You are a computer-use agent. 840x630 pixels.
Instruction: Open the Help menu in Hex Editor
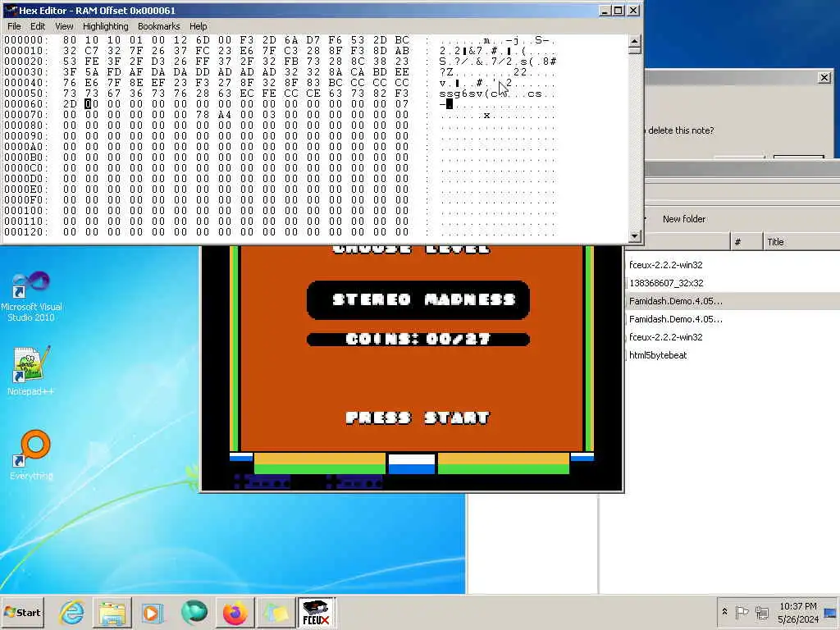pos(199,26)
